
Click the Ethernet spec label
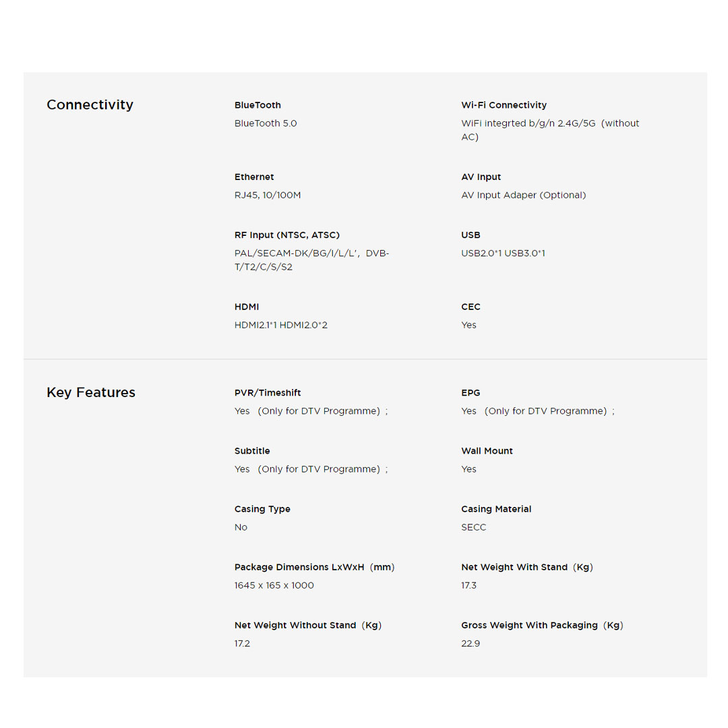[254, 177]
